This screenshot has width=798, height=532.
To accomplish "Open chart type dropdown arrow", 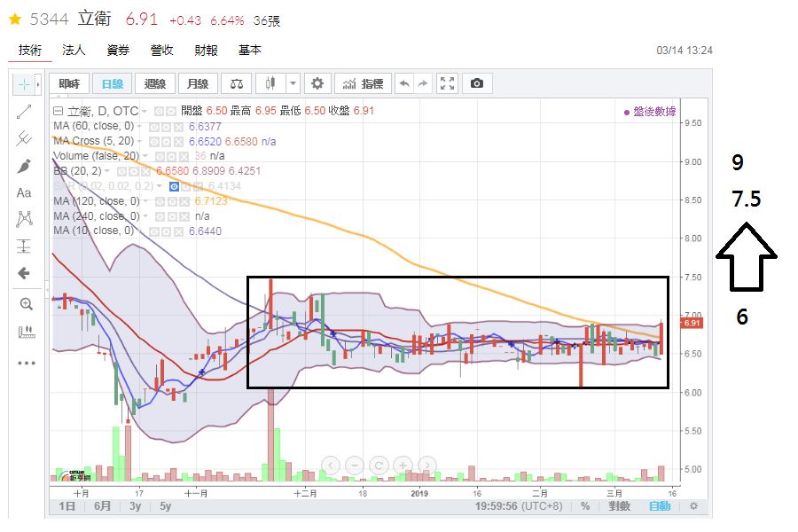I will coord(293,83).
